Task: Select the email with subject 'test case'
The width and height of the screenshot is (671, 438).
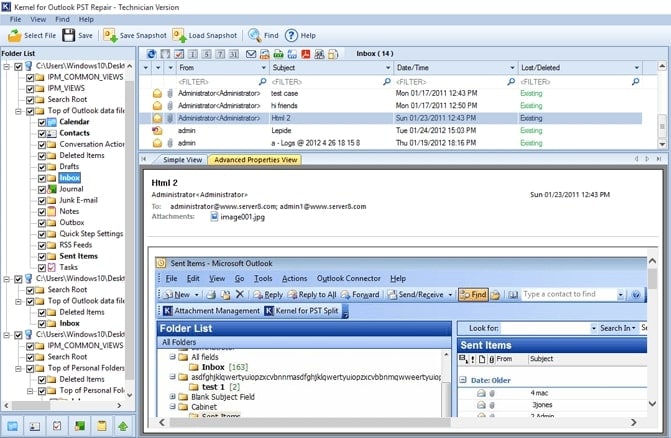Action: tap(390, 93)
